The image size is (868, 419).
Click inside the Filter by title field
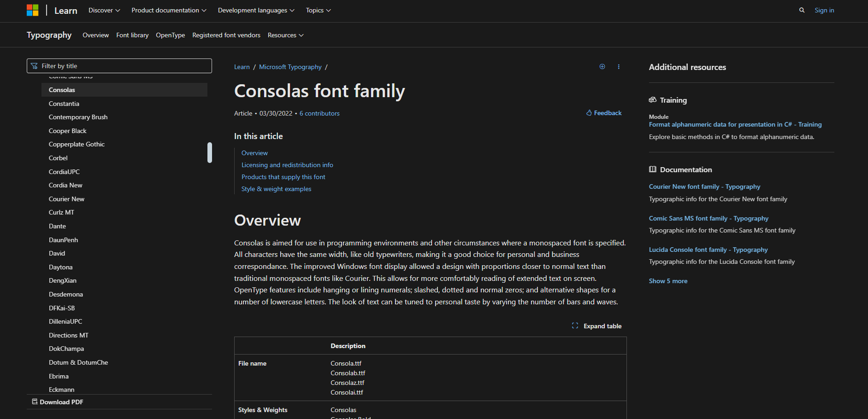120,65
